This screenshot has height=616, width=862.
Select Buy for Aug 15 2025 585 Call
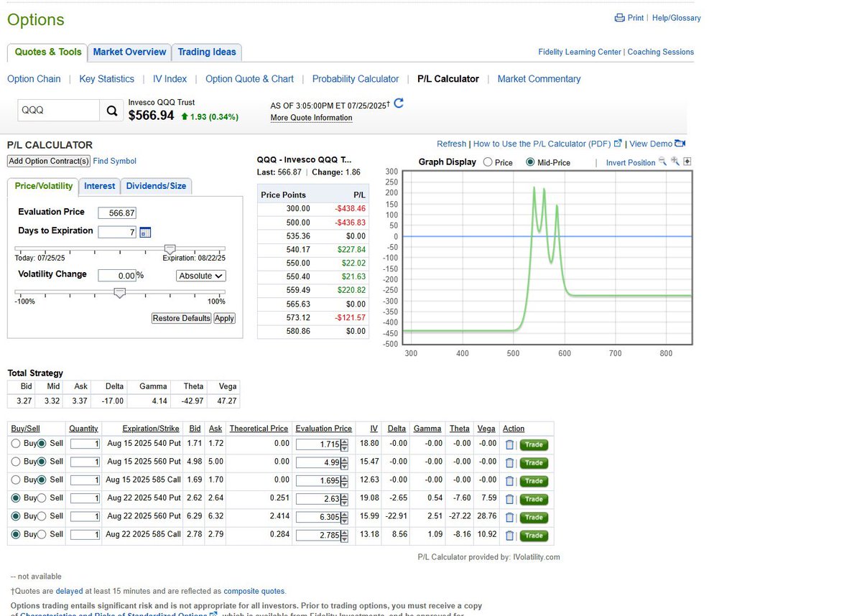[x=16, y=480]
